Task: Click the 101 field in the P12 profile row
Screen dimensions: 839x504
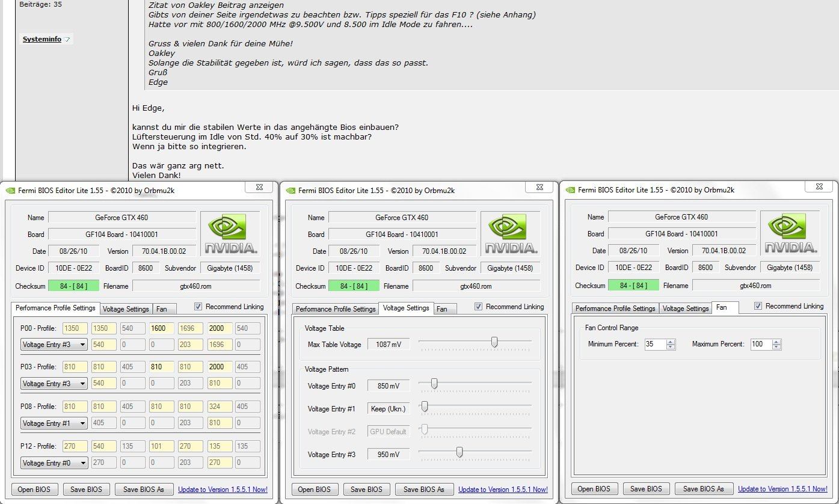Action: [162, 446]
